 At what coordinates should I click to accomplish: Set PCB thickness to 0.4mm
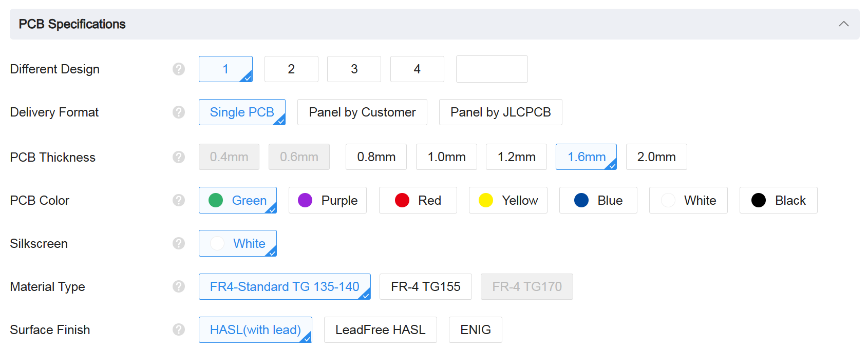(229, 157)
